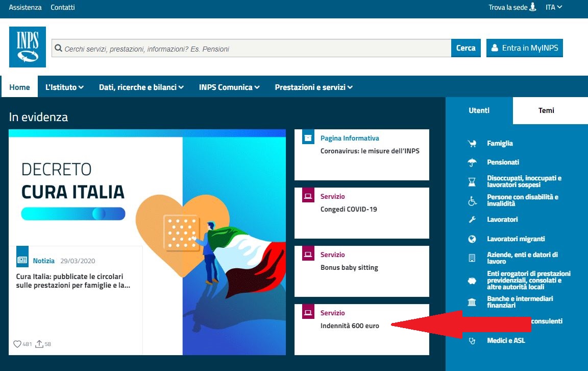Image resolution: width=588 pixels, height=371 pixels.
Task: Open the Indennità 600 euro service
Action: click(x=350, y=326)
